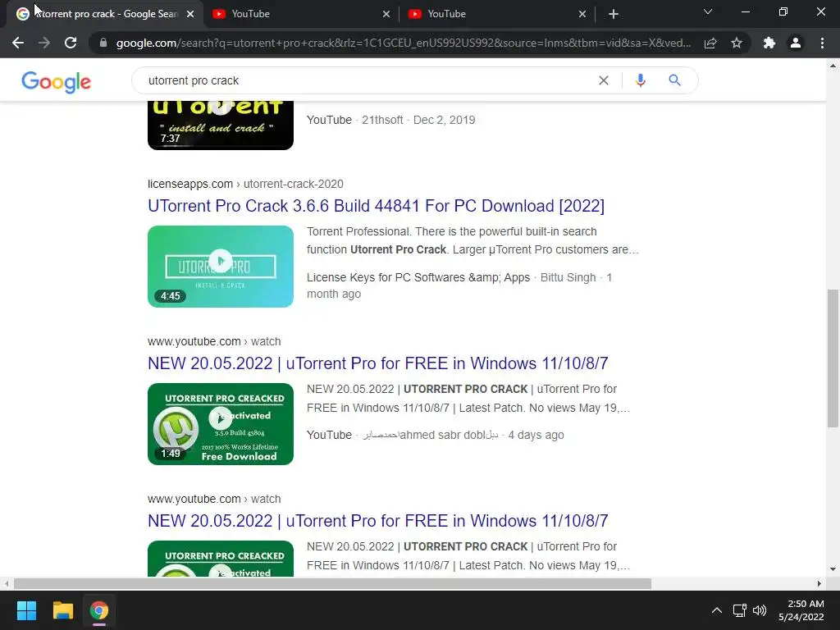Clear the search box with X

pos(603,80)
